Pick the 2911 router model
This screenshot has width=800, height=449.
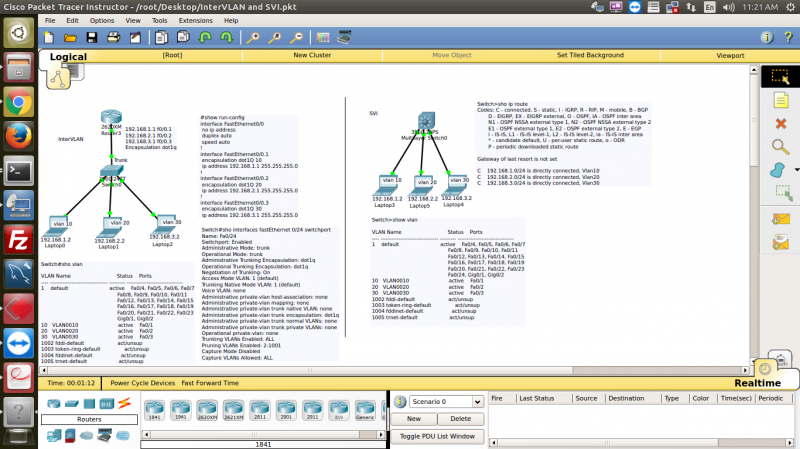click(x=312, y=410)
